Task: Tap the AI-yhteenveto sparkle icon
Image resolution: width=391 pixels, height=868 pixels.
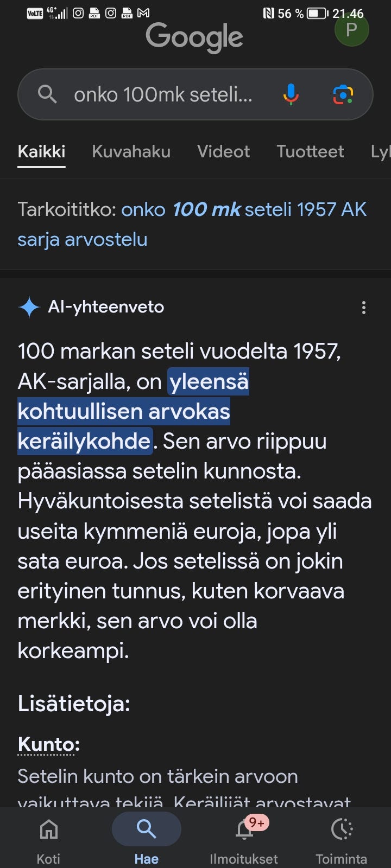Action: 30,307
